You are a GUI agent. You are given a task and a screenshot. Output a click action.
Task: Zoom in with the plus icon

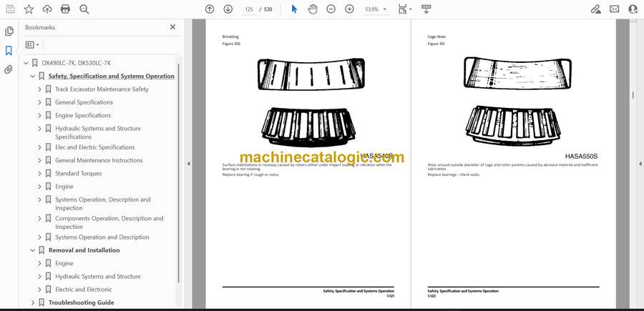(x=349, y=9)
